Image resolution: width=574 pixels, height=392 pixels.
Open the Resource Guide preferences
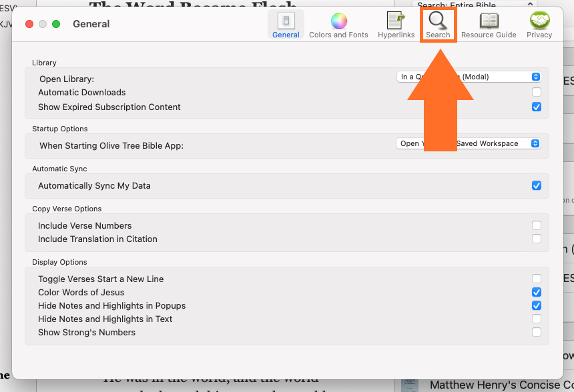coord(489,25)
